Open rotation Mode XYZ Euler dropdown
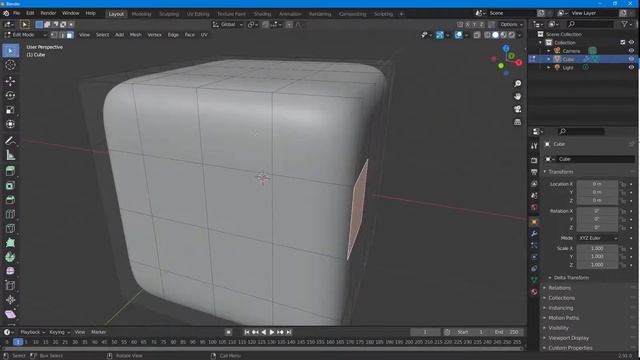 pyautogui.click(x=597, y=238)
